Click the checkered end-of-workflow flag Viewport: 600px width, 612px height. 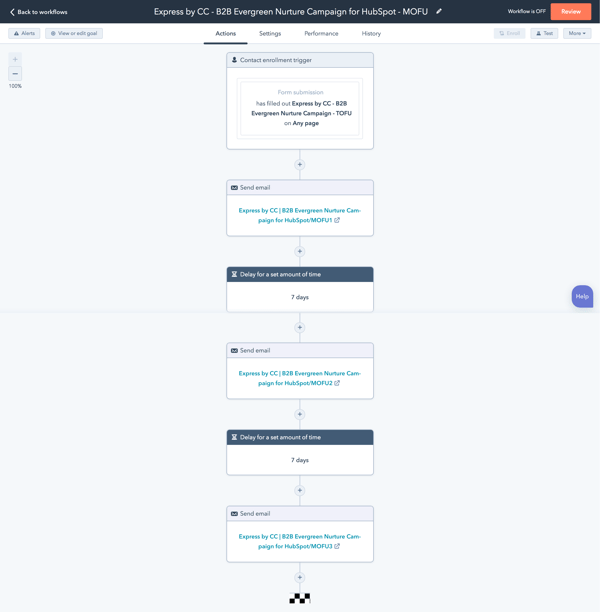click(300, 598)
